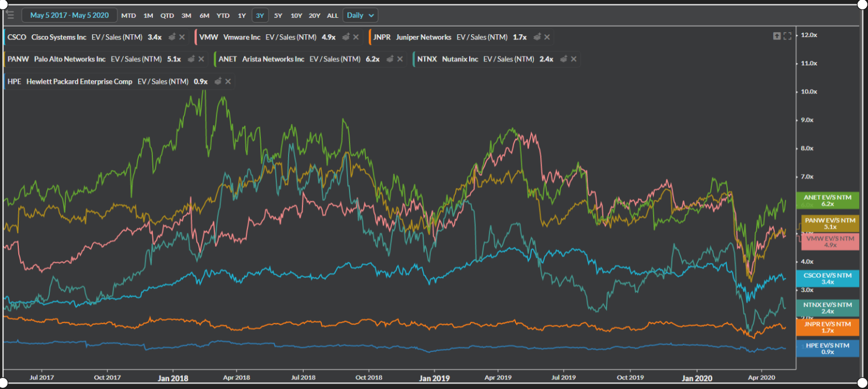Switch to the 3M time range
Image resolution: width=868 pixels, height=389 pixels.
tap(186, 15)
